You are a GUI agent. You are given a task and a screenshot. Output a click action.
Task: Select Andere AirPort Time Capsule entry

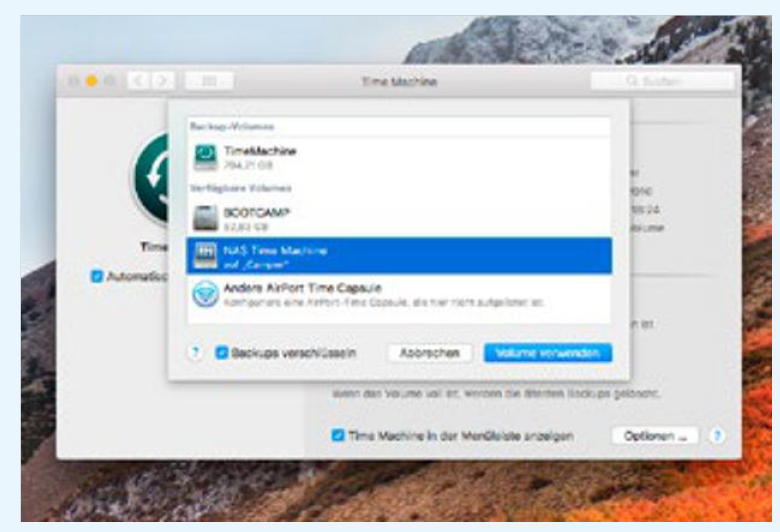399,294
